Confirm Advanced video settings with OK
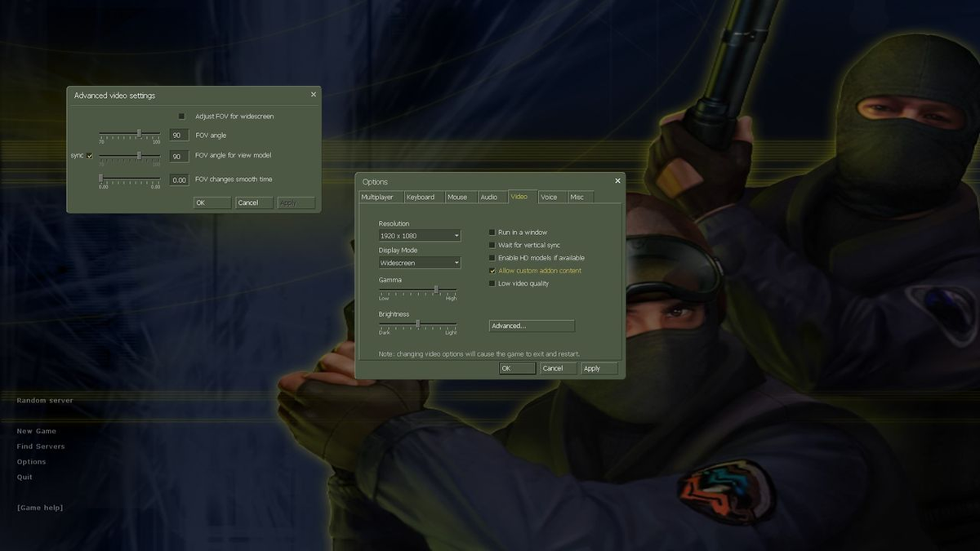 tap(212, 202)
